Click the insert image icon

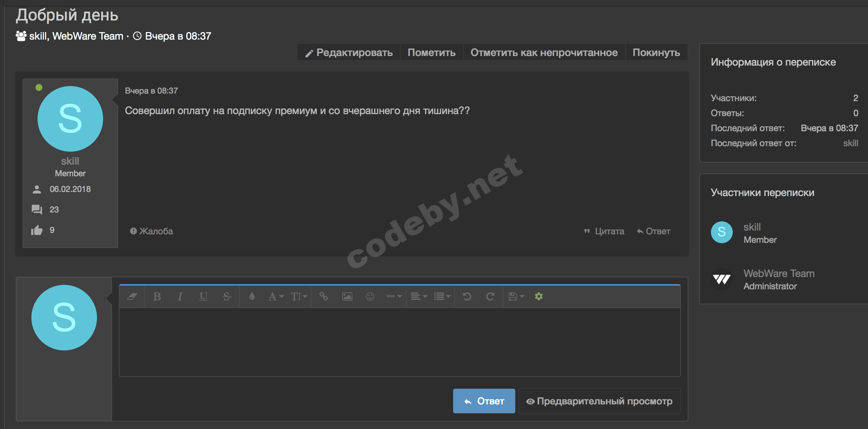pos(347,296)
